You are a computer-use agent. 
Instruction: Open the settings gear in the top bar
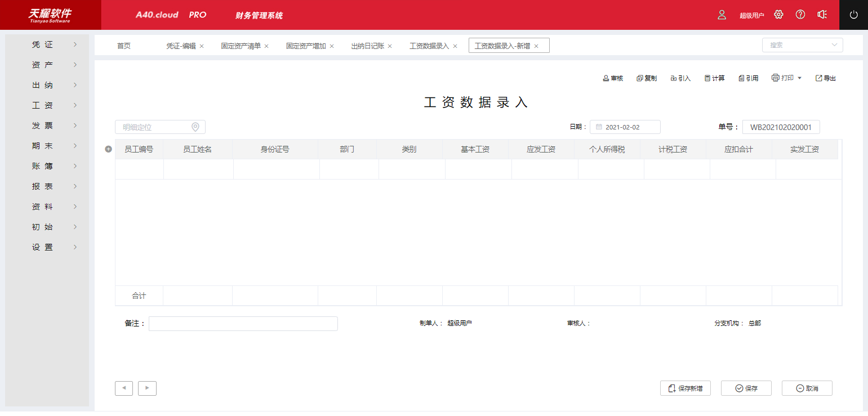778,15
